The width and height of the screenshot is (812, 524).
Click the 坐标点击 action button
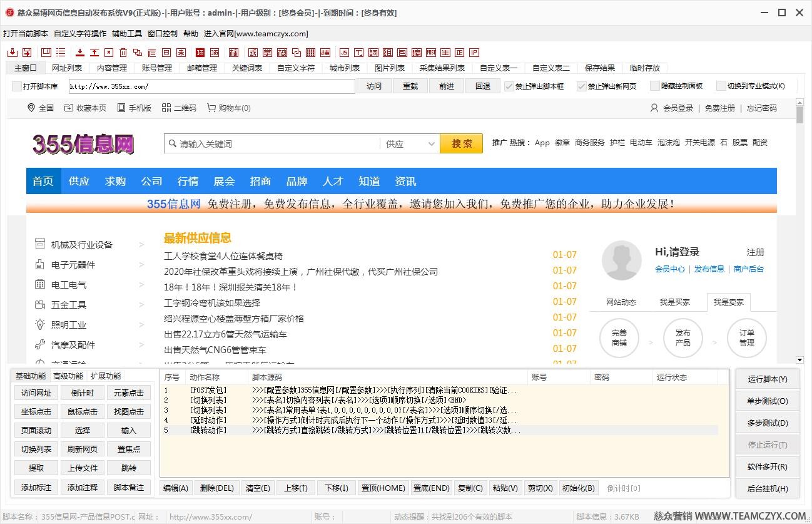click(36, 411)
